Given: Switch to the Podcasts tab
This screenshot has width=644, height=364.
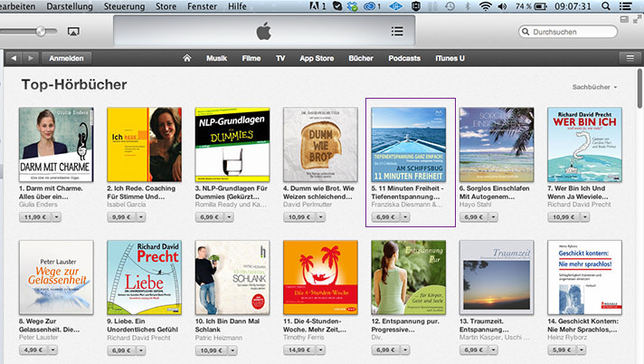Looking at the screenshot, I should (x=404, y=58).
